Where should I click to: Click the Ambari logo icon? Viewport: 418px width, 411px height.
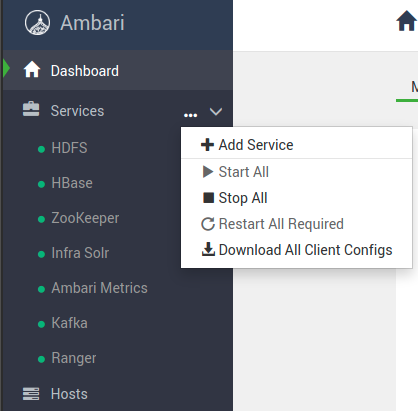coord(37,23)
